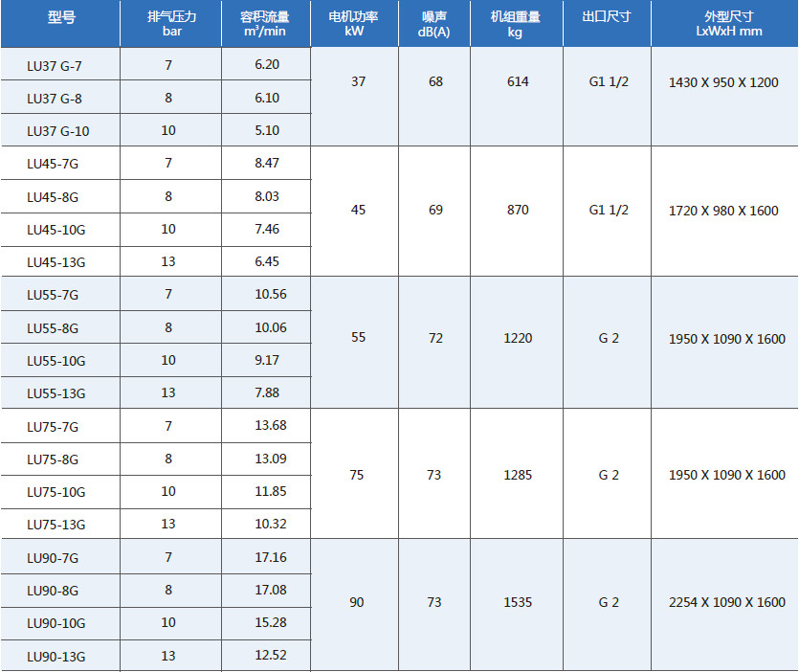799x672 pixels.
Task: Click flow value 15.28
Action: (x=271, y=622)
